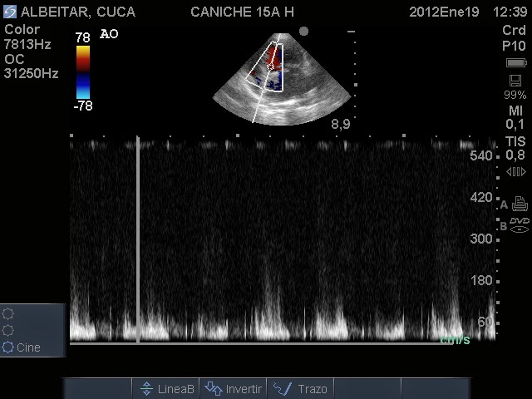Click the orientation marker dot above the sector
Screen dimensions: 532x399
(x=303, y=32)
